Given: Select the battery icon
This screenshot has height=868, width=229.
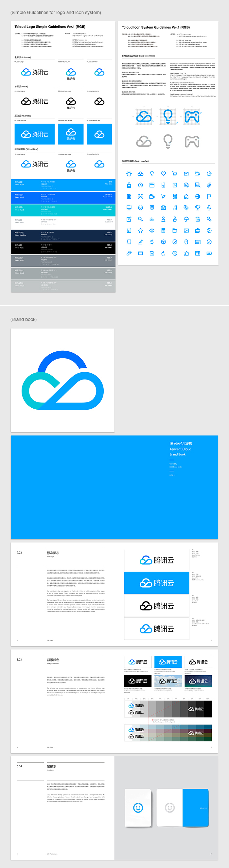Looking at the screenshot, I should coord(209,253).
